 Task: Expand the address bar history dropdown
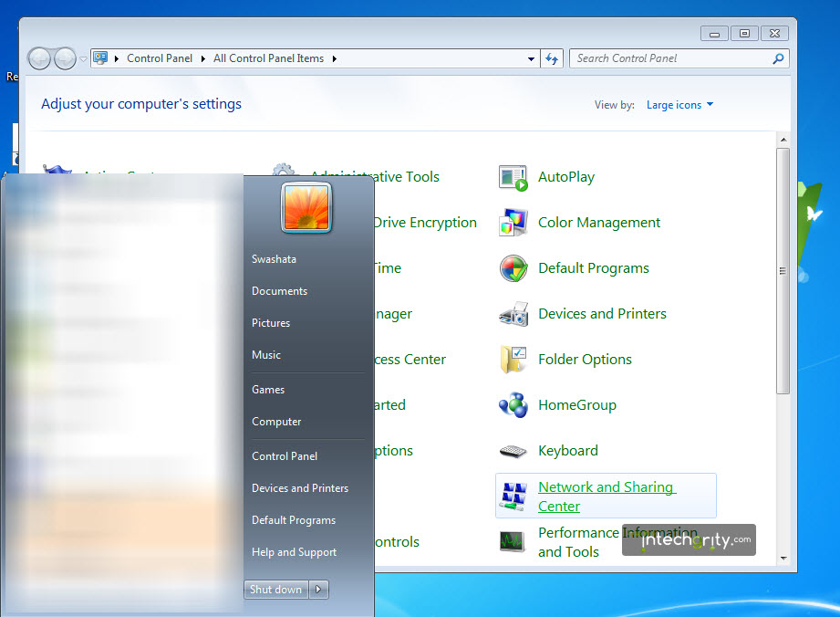pos(531,58)
